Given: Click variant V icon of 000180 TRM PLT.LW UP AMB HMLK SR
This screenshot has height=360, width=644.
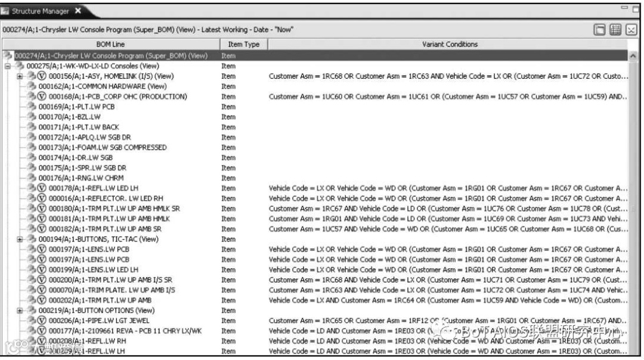Looking at the screenshot, I should tap(42, 209).
